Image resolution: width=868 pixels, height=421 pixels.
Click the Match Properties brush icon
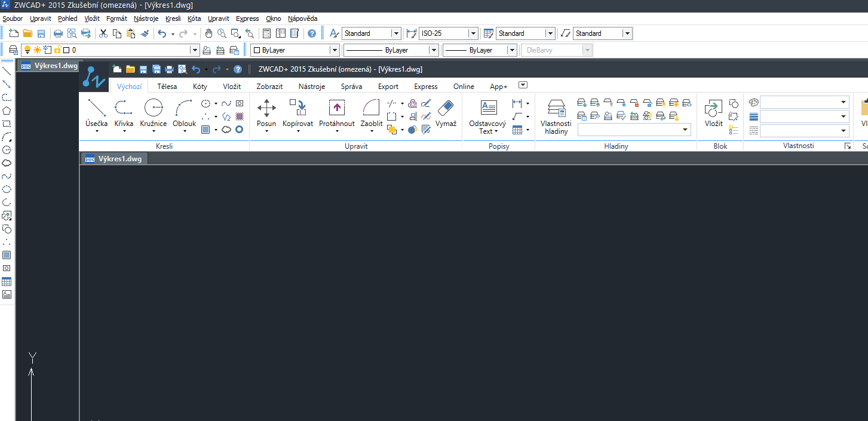pyautogui.click(x=144, y=33)
